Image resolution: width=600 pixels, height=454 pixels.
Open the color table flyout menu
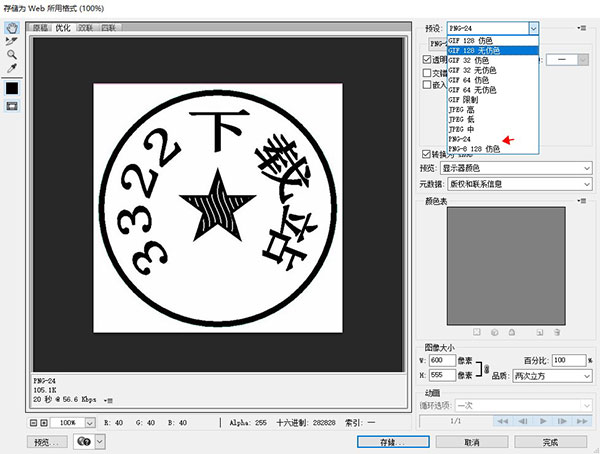coord(582,201)
